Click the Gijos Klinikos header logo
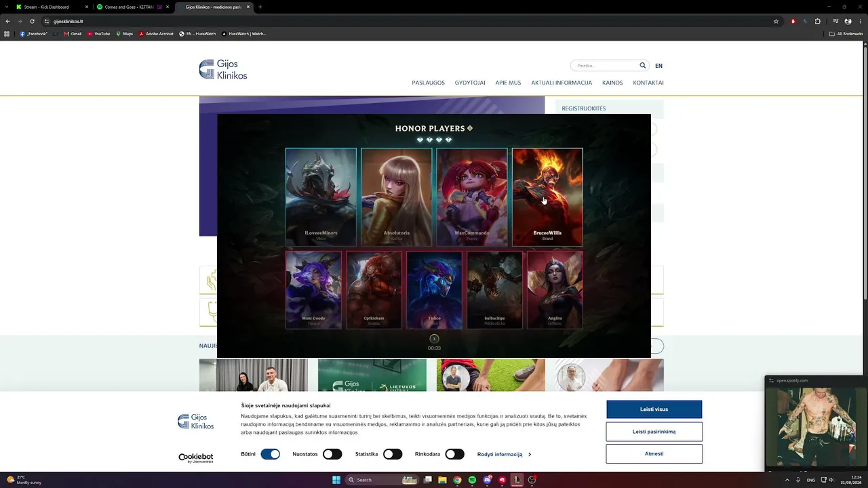 tap(223, 70)
